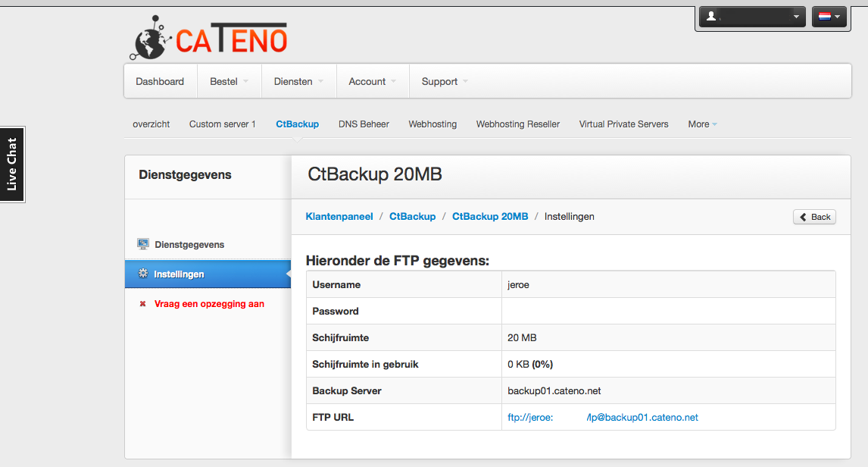Image resolution: width=868 pixels, height=467 pixels.
Task: Click the backup01.cateno.net server value
Action: pos(554,391)
